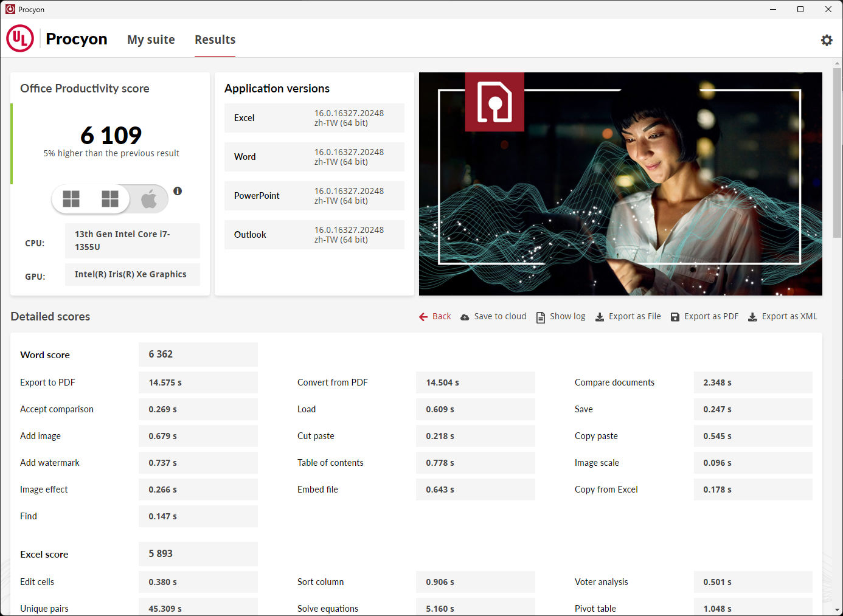Click the Excel score value 5 893
Image resolution: width=843 pixels, height=616 pixels.
point(198,554)
